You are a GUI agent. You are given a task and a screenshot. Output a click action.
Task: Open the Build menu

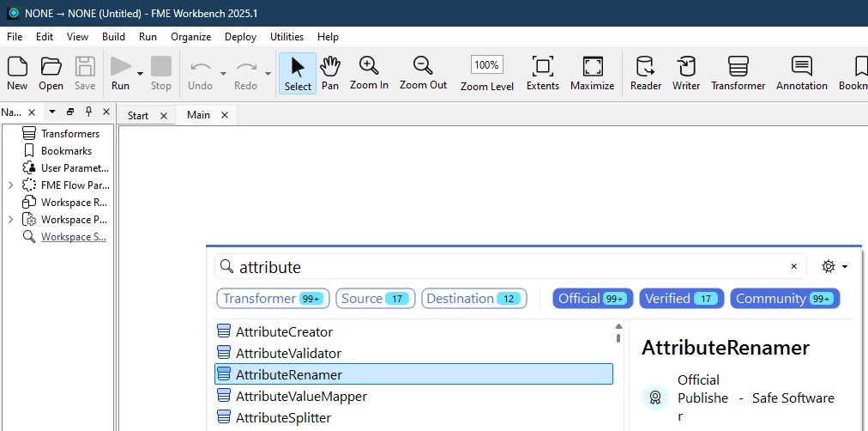(x=113, y=37)
